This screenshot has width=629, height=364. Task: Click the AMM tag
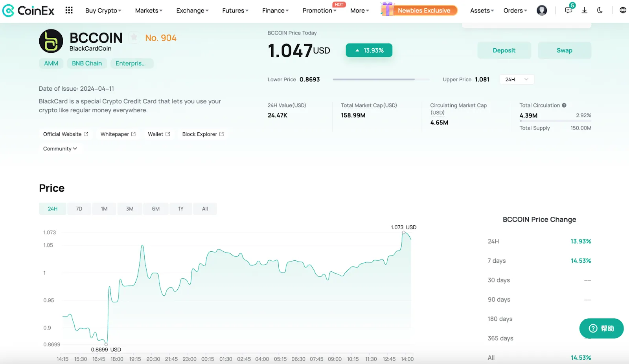51,63
